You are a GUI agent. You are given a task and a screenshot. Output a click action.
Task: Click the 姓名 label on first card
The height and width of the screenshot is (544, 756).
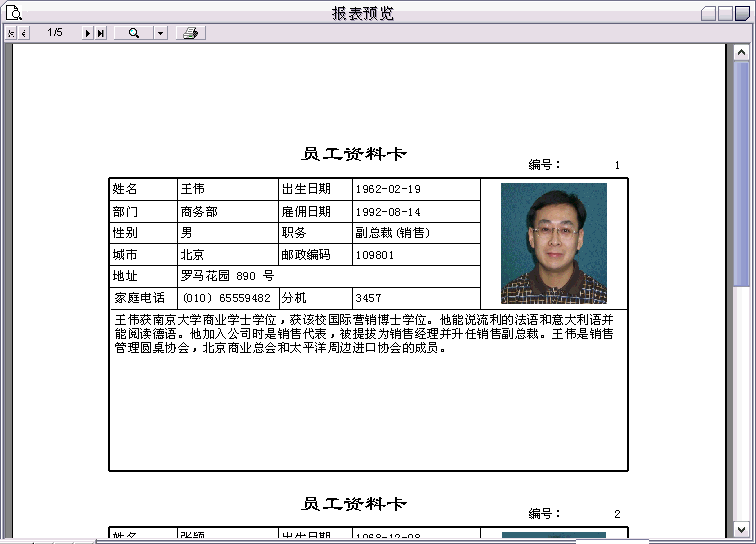click(125, 189)
